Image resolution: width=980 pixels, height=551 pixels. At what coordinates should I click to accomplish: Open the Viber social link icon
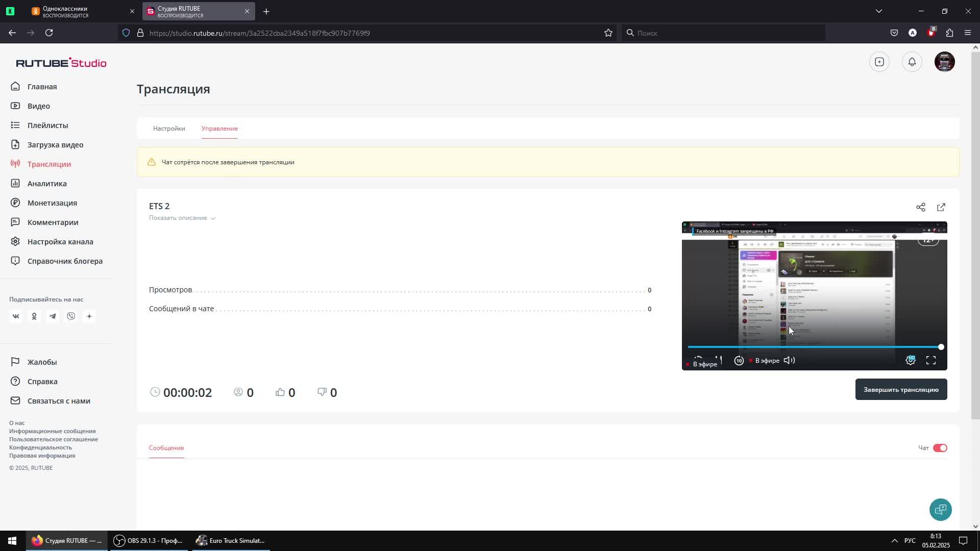click(x=71, y=316)
